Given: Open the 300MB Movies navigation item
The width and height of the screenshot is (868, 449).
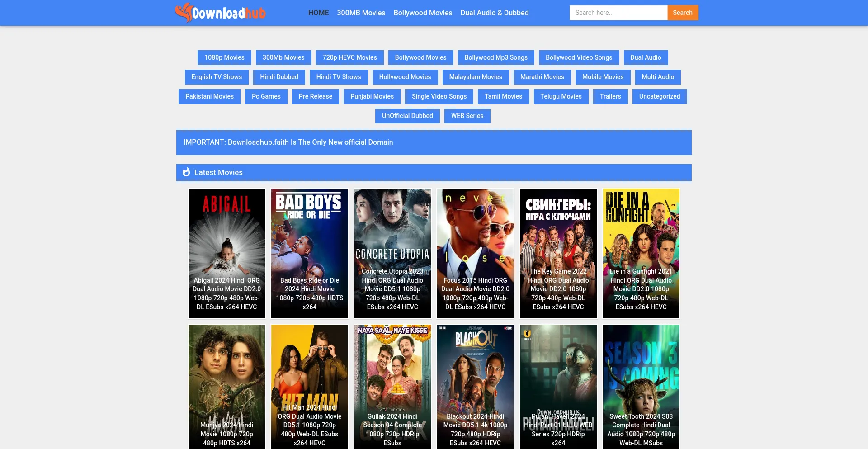Looking at the screenshot, I should [x=361, y=13].
